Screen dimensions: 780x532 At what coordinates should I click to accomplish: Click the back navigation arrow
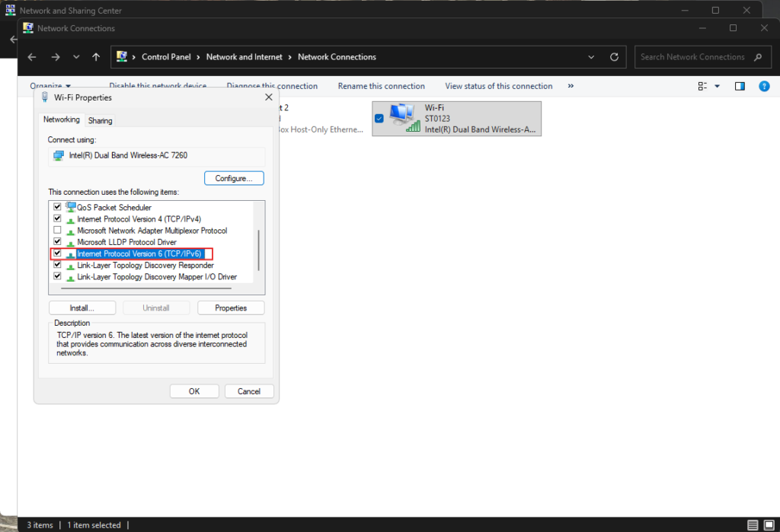[31, 56]
